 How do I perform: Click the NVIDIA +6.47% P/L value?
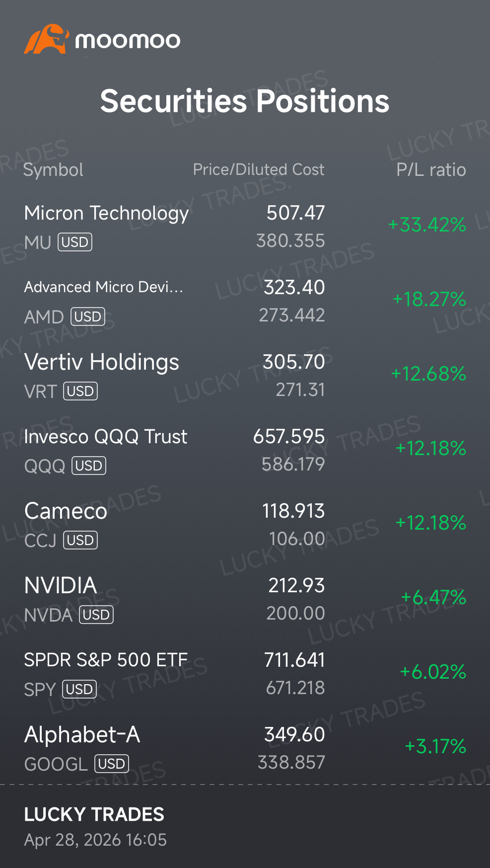pos(433,597)
